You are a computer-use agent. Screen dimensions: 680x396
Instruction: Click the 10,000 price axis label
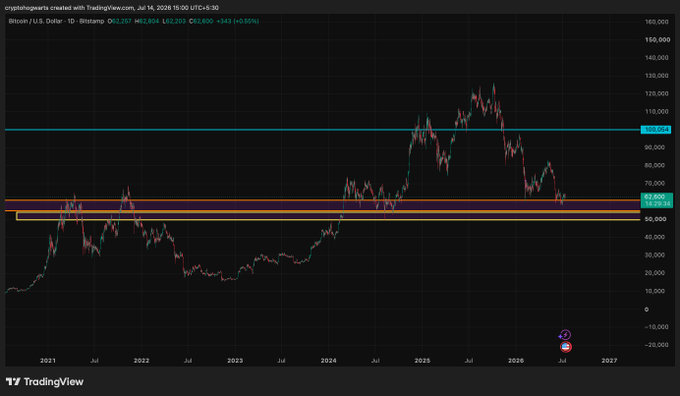pos(654,291)
